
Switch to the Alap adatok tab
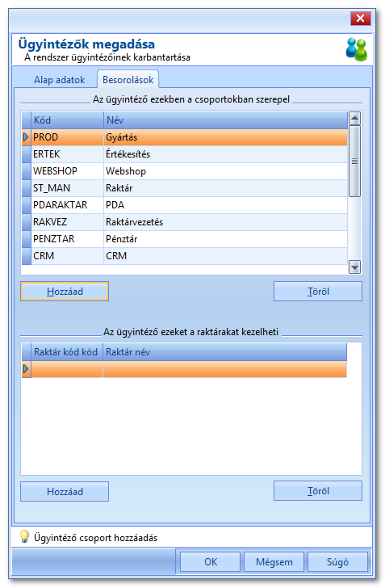pos(59,80)
